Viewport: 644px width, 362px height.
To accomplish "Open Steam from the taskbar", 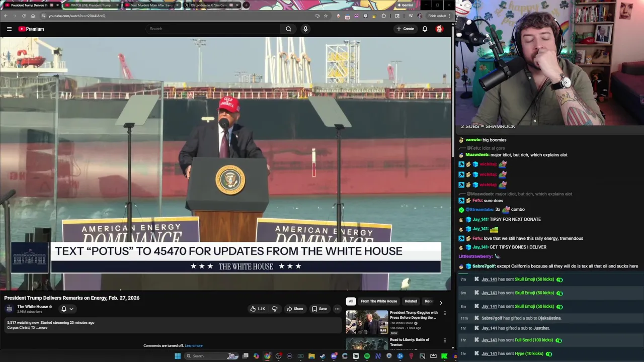I will (323, 356).
